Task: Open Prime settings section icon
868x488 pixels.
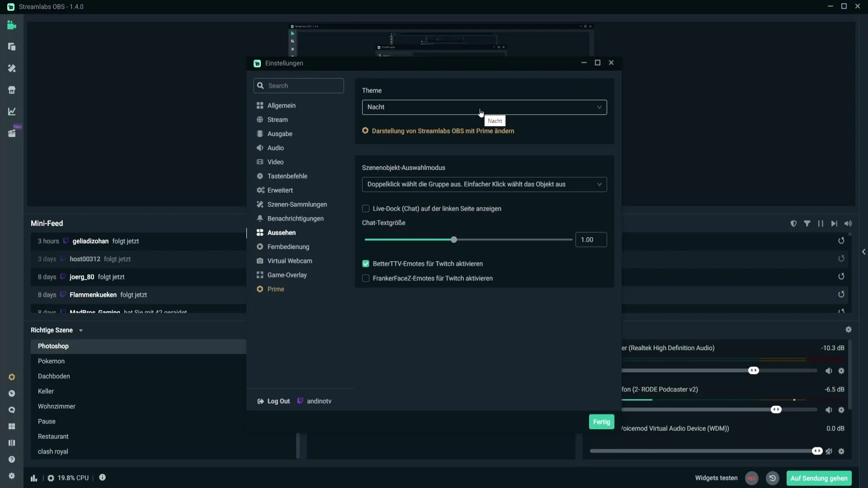Action: [x=260, y=289]
